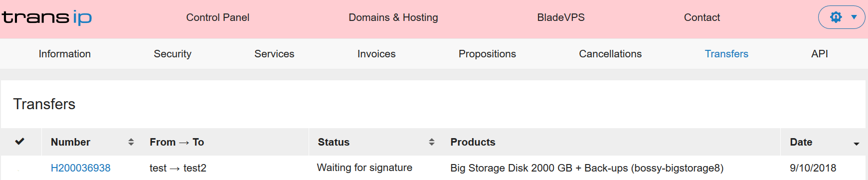This screenshot has width=868, height=180.
Task: Sort the table by Status
Action: (x=432, y=142)
